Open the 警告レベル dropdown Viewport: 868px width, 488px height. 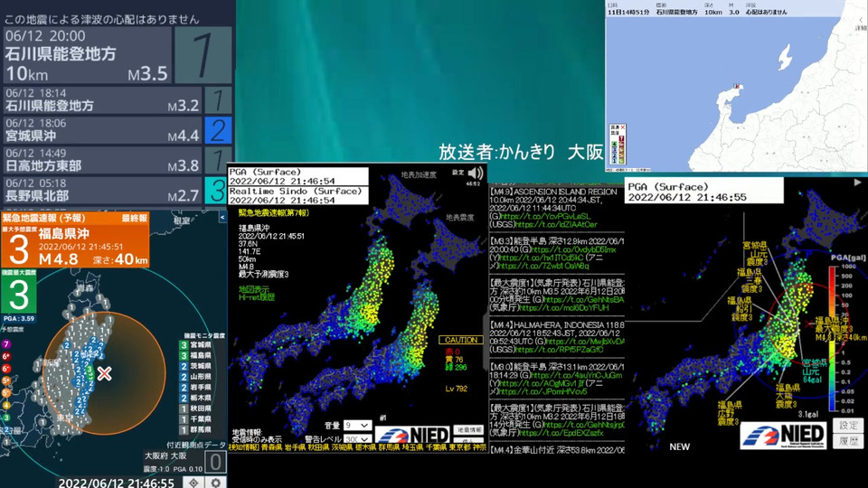357,439
